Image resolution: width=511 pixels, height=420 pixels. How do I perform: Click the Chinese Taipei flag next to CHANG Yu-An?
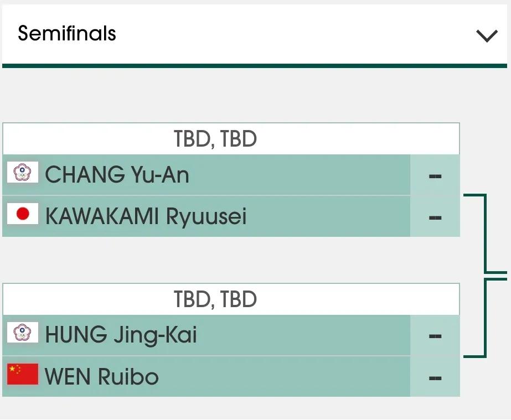point(23,172)
